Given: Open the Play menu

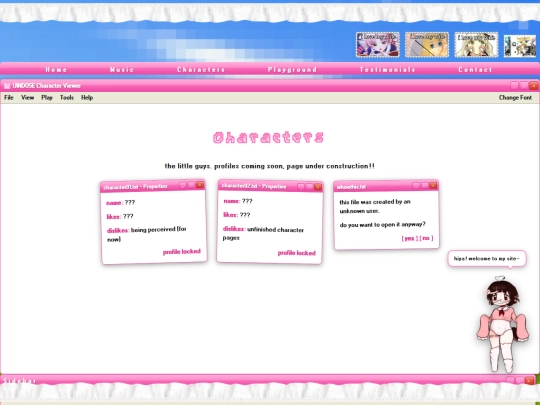Looking at the screenshot, I should (47, 97).
